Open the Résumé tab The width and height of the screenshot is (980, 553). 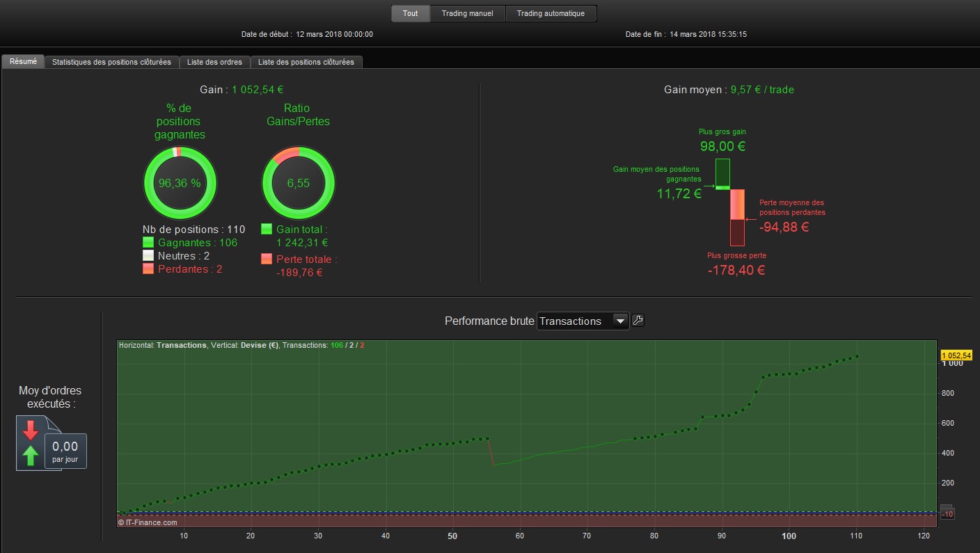[x=23, y=61]
